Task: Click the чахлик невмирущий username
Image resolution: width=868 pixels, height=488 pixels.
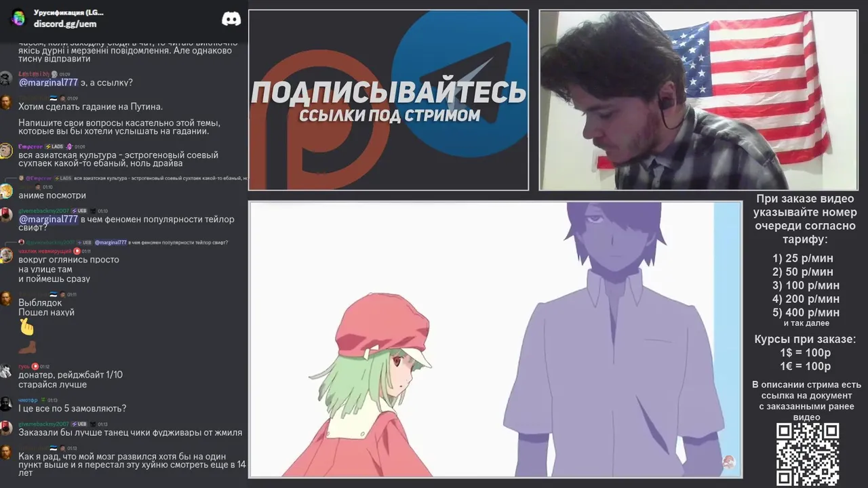Action: pyautogui.click(x=45, y=251)
